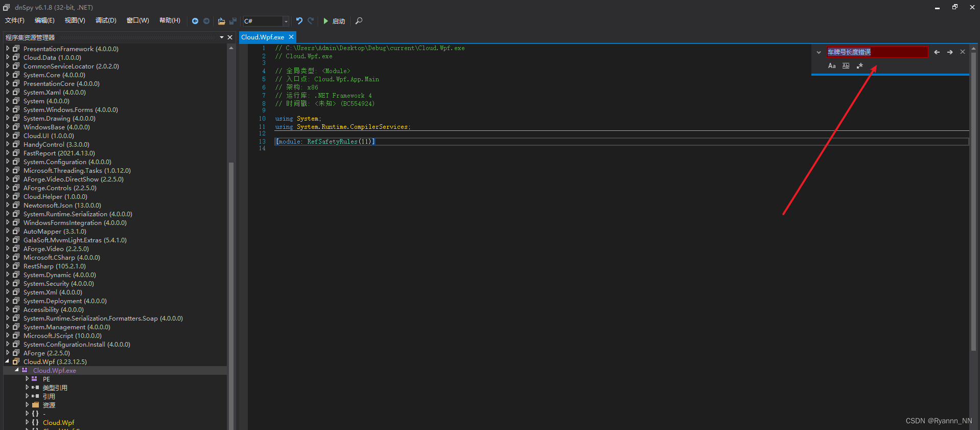Viewport: 980px width, 430px height.
Task: Expand find box to replace mode chevron
Action: point(819,52)
